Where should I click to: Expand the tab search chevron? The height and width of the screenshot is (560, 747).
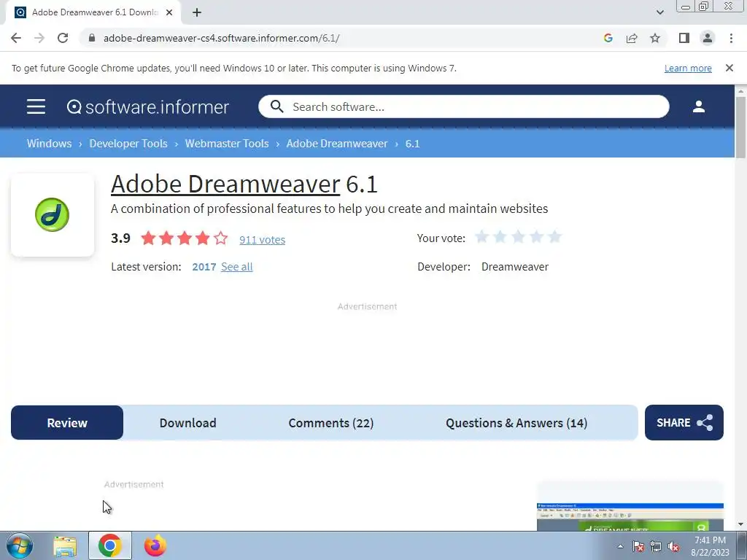(659, 12)
